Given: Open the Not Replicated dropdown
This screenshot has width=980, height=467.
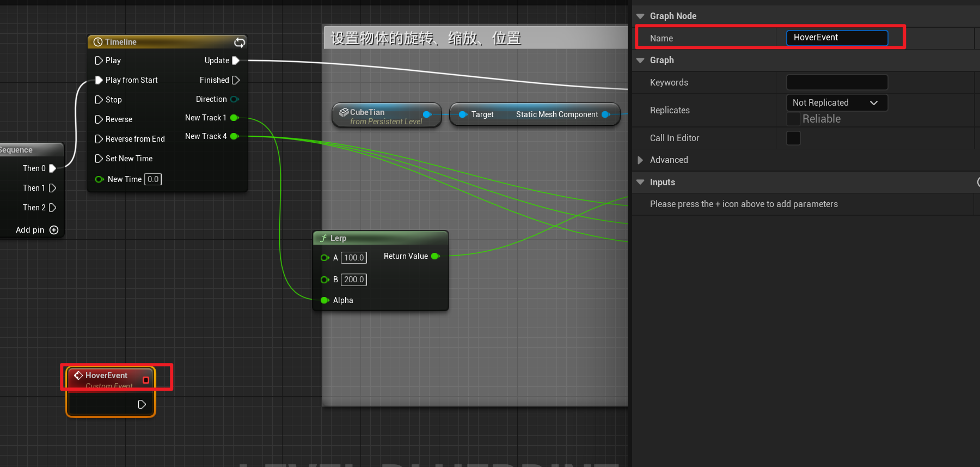Looking at the screenshot, I should pyautogui.click(x=837, y=102).
